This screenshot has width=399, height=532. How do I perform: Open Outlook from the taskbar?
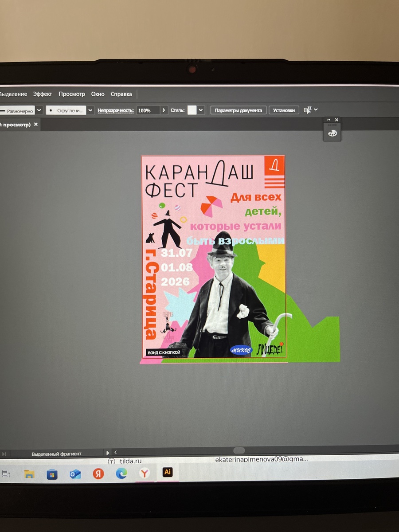point(75,474)
